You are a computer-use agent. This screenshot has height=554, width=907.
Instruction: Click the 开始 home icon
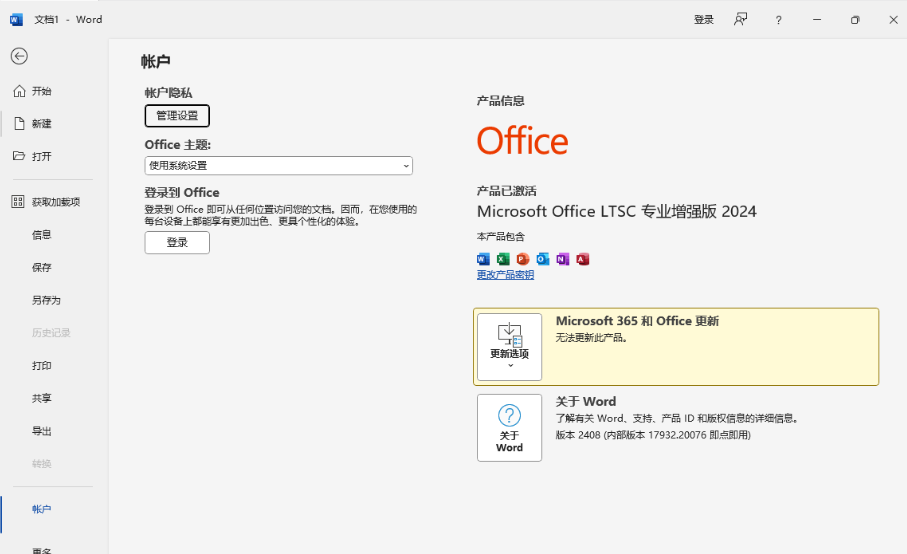point(19,91)
